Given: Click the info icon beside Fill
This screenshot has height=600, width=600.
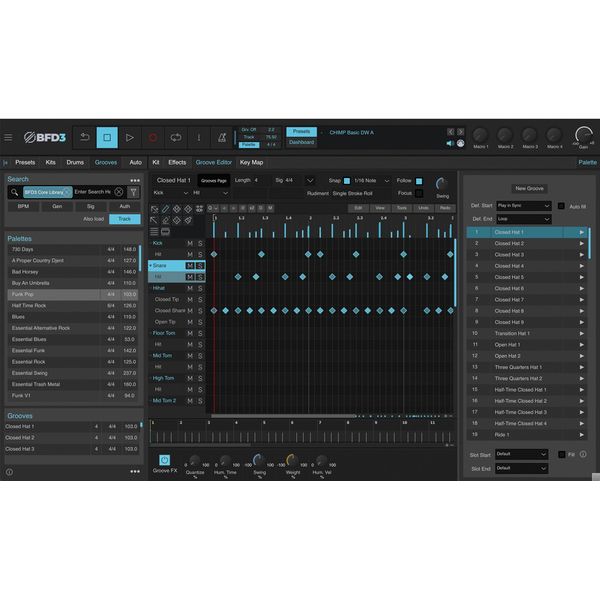Looking at the screenshot, I should click(x=583, y=454).
